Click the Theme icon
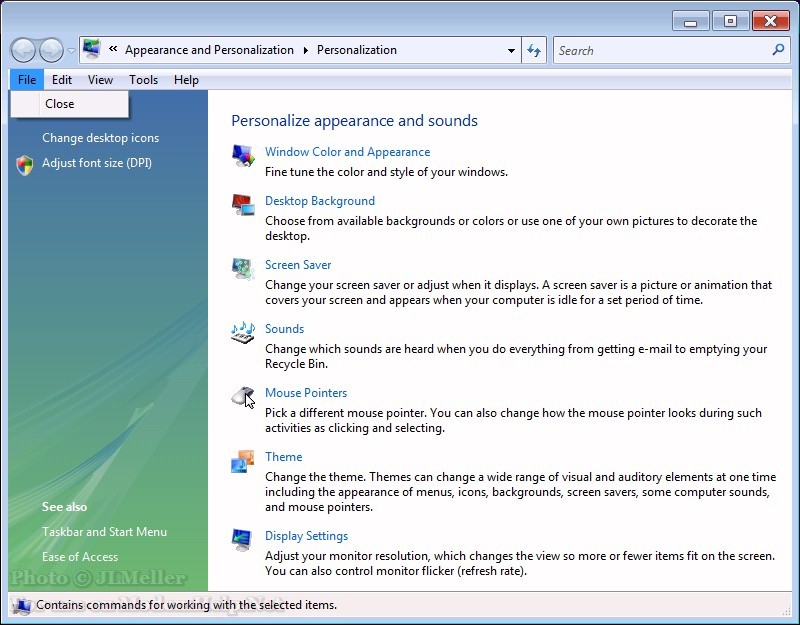 243,461
